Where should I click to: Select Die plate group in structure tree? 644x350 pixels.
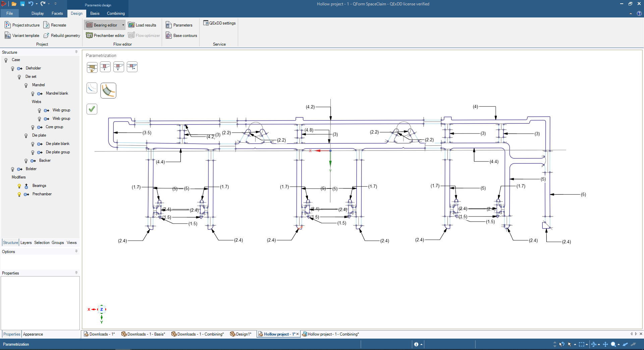tap(58, 152)
